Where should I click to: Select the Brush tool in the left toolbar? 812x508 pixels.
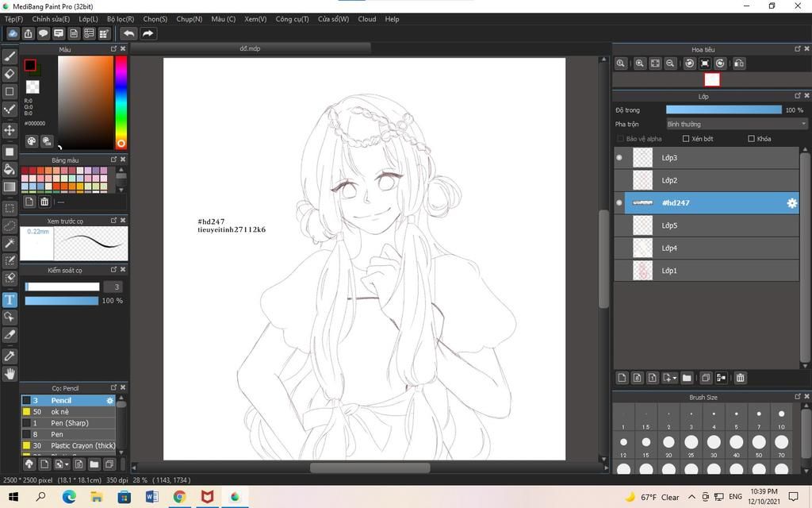[10, 56]
